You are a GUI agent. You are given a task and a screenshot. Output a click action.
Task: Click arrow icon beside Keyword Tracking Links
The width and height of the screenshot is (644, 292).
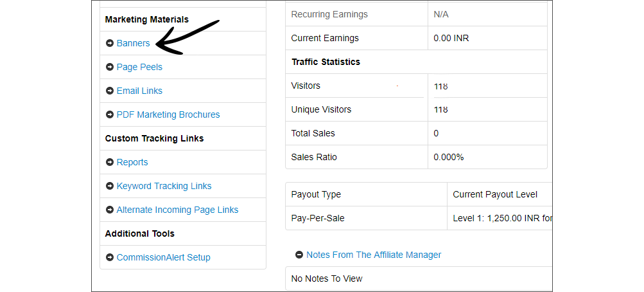click(110, 187)
